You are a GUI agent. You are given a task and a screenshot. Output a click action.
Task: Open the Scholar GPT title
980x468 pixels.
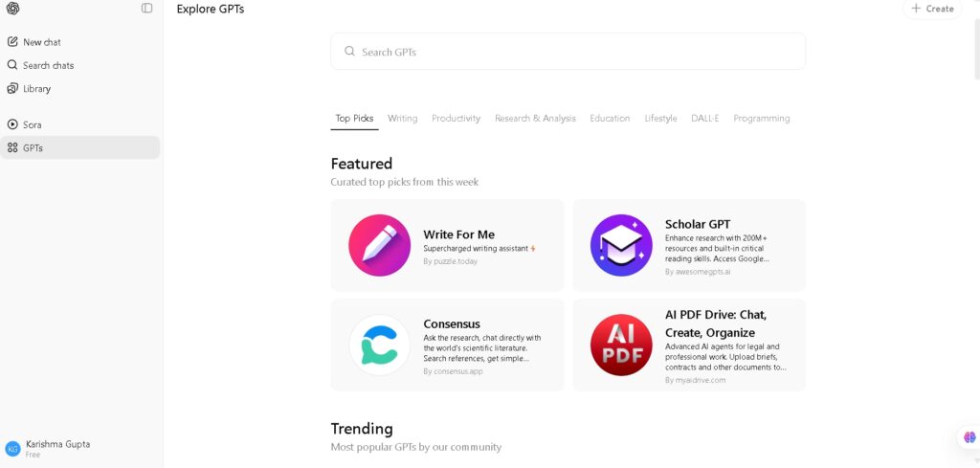(698, 224)
